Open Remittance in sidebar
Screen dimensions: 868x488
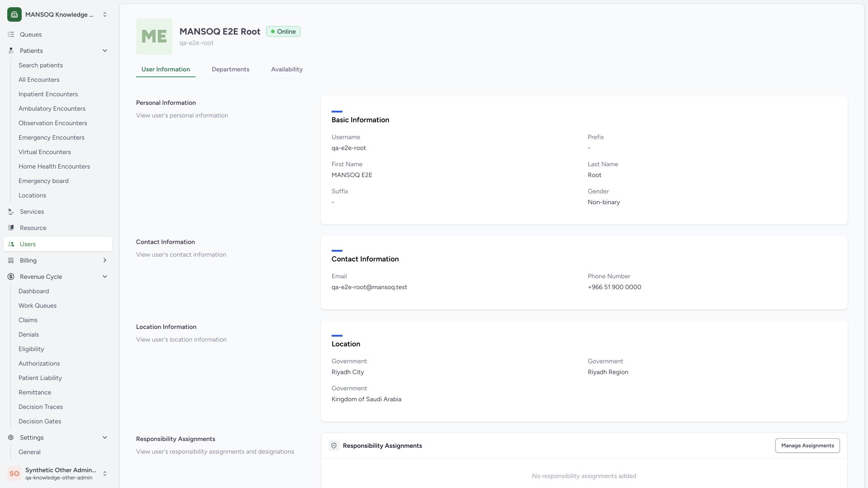(x=35, y=392)
